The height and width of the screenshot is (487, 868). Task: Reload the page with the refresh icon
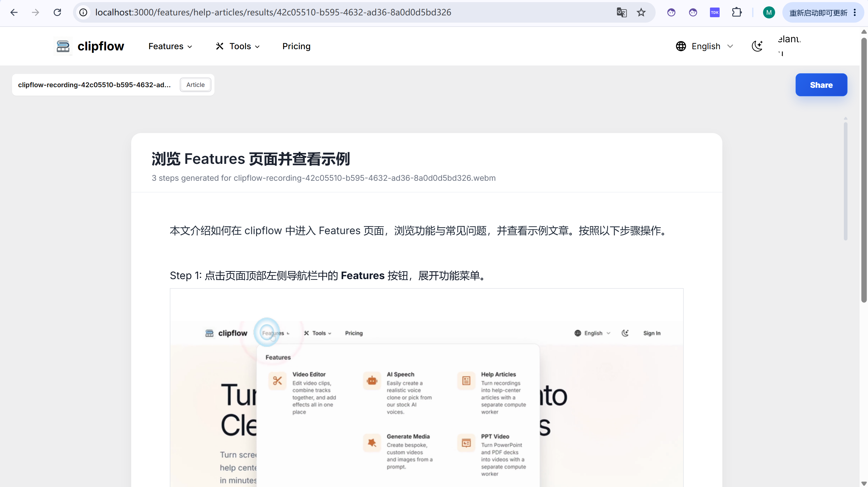click(57, 12)
